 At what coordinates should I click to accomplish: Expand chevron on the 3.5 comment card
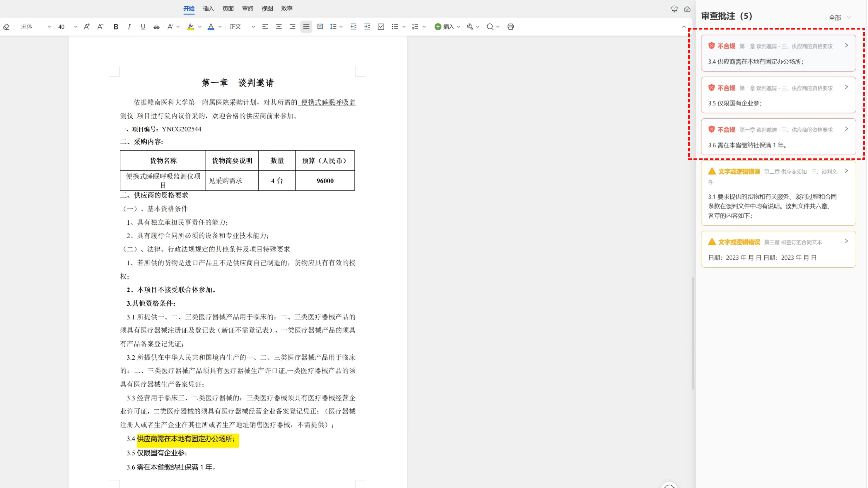click(x=846, y=87)
